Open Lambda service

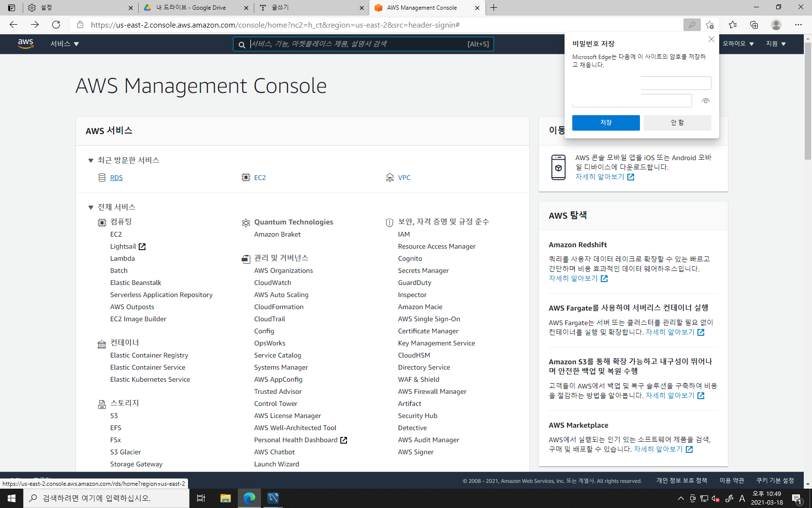click(122, 258)
